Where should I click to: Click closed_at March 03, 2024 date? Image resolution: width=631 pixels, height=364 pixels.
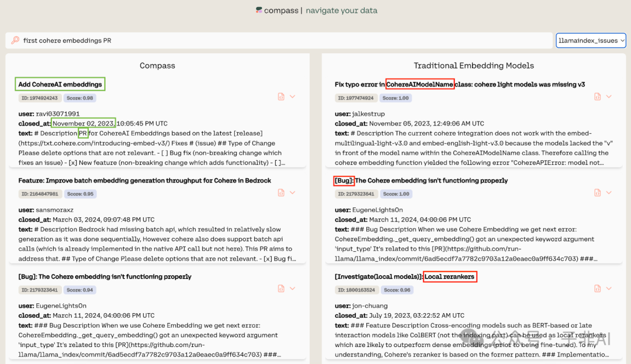tap(103, 220)
